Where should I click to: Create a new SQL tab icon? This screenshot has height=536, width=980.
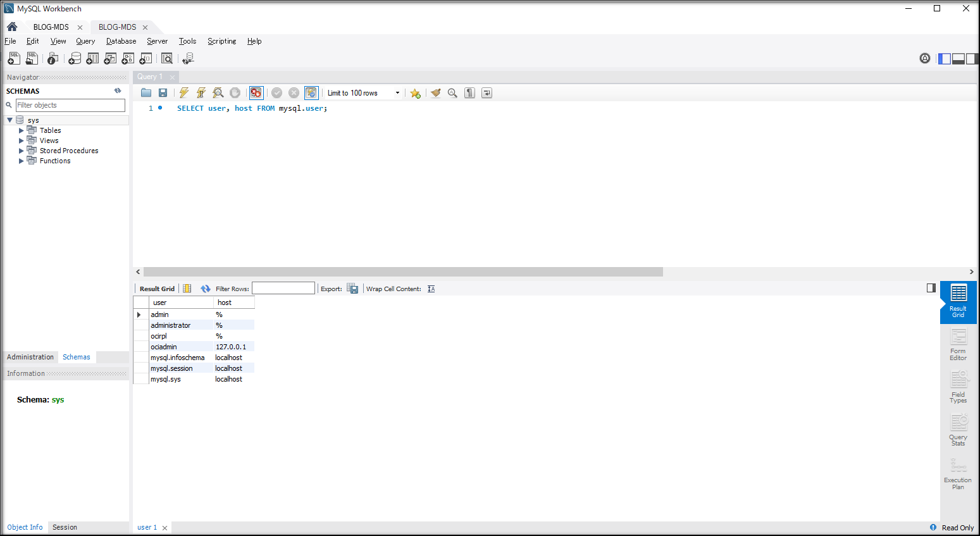(x=13, y=58)
